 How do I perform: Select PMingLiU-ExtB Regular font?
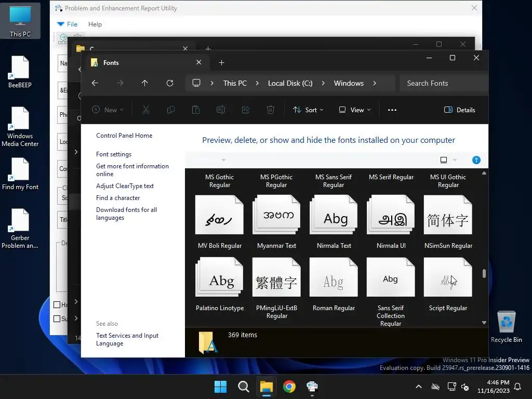click(276, 288)
